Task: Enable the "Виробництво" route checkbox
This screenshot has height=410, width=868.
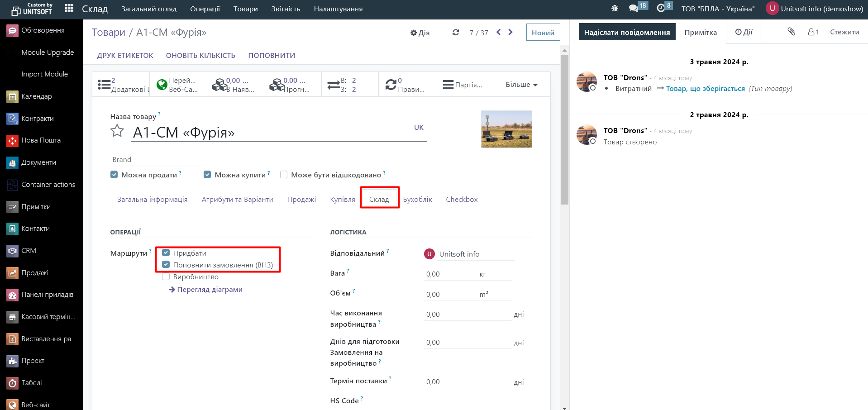Action: click(x=166, y=277)
